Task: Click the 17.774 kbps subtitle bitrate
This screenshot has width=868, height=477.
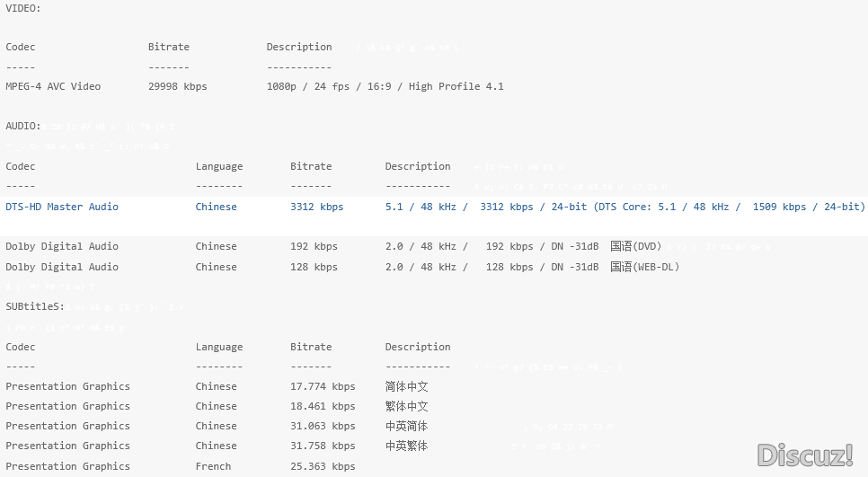Action: [x=323, y=387]
